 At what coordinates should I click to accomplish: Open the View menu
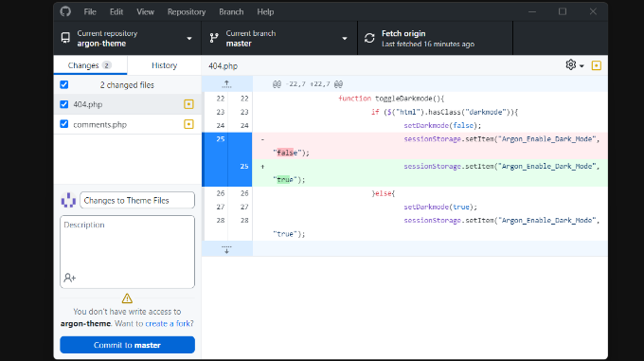[146, 12]
